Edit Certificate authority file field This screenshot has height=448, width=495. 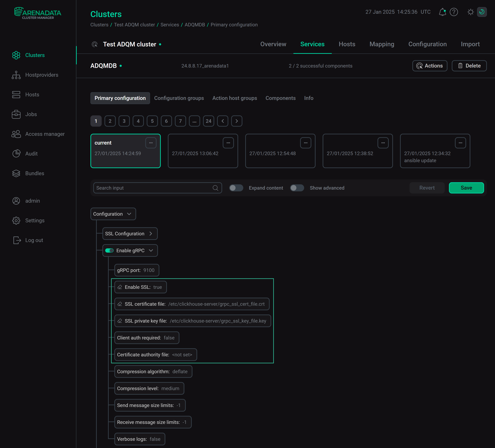(156, 355)
